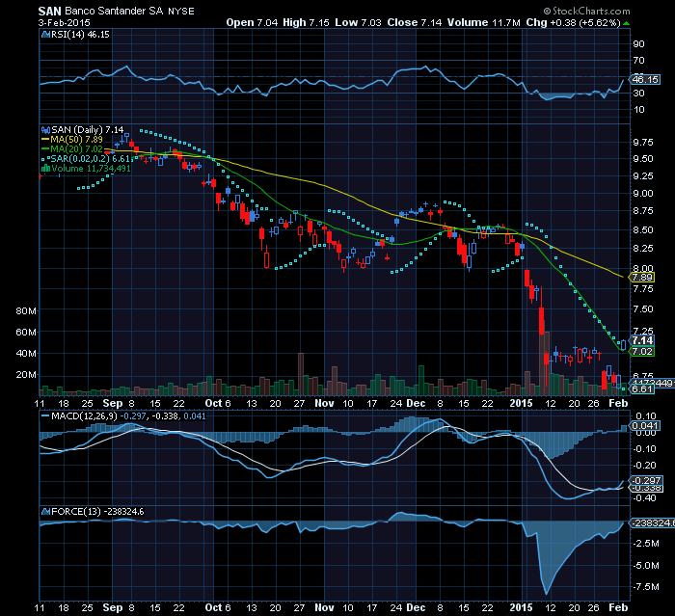Click the MA(50) 7.89 legend text
The width and height of the screenshot is (675, 616).
point(76,140)
